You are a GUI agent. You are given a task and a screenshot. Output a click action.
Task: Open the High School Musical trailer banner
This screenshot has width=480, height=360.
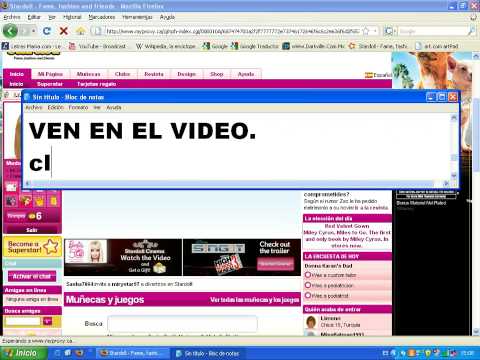(242, 257)
